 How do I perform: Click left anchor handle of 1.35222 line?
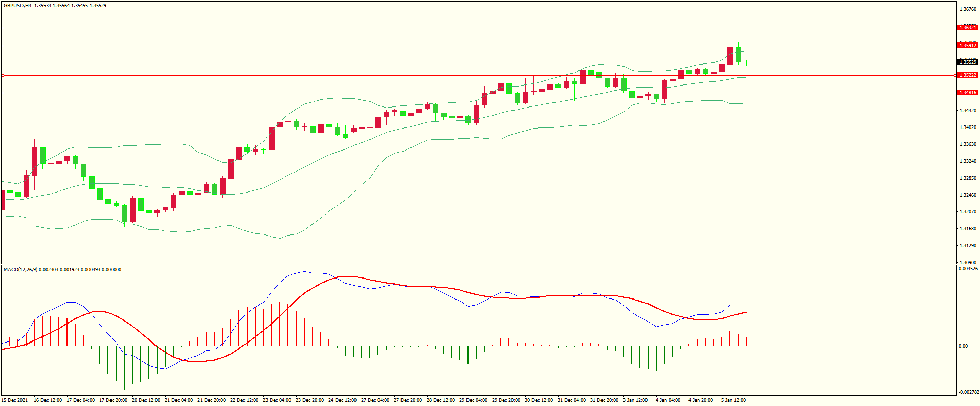click(3, 75)
